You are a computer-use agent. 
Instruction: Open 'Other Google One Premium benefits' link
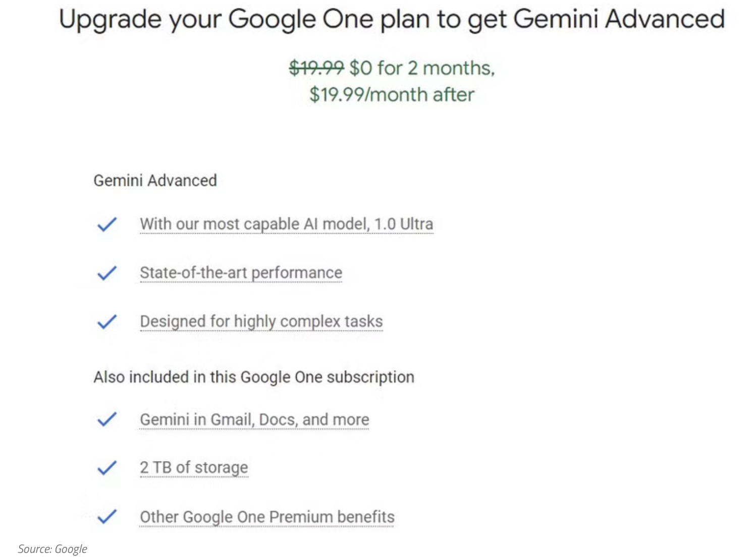click(267, 517)
